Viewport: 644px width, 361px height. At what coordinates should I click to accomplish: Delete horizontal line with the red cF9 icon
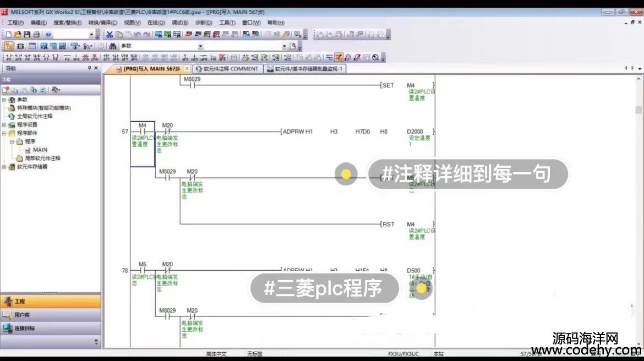[x=85, y=57]
